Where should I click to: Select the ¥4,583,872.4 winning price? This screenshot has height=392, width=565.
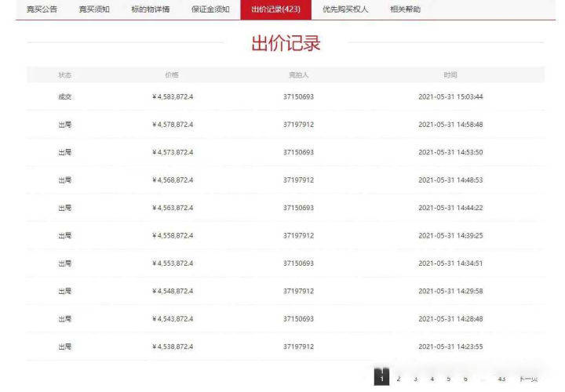click(x=173, y=97)
